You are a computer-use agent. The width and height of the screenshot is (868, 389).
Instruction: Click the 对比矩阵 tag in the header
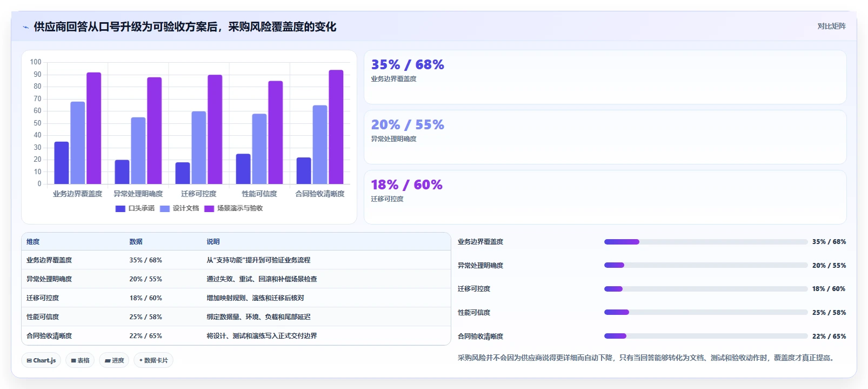click(831, 26)
